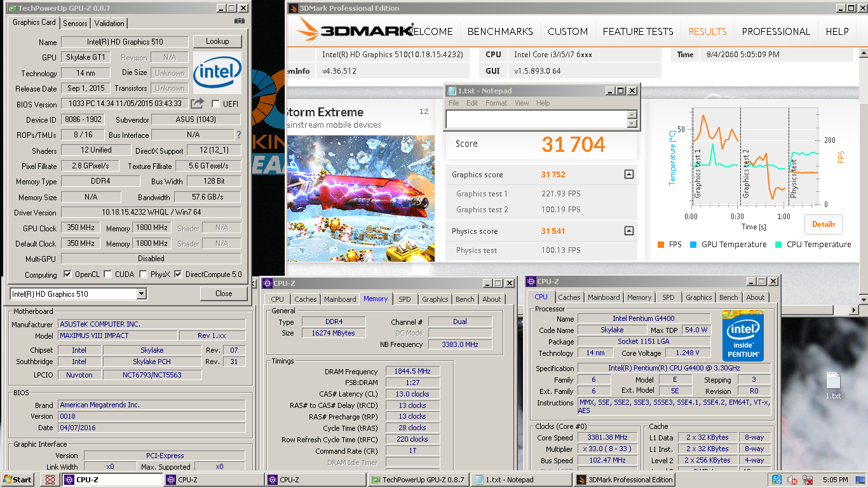This screenshot has height=488, width=868.
Task: Switch to Validation tab in GPU-Z
Action: 109,24
